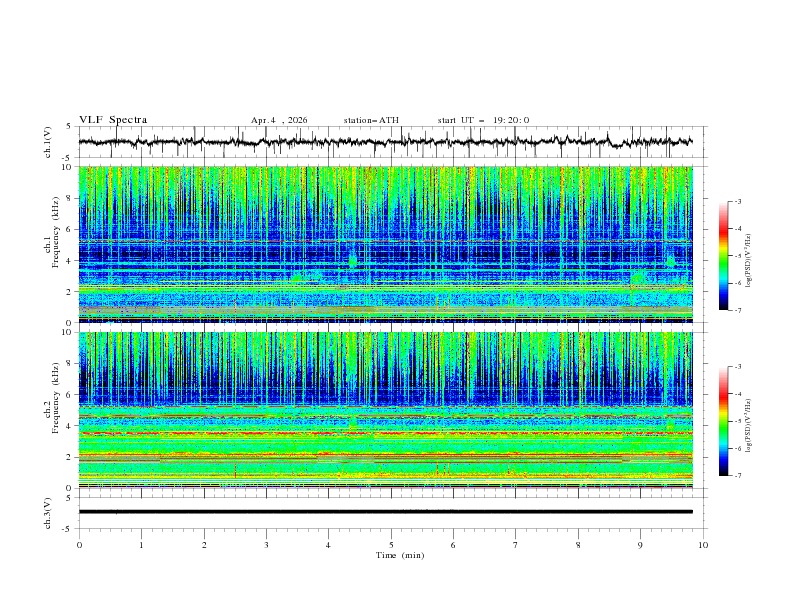
Task: Click time axis tick label "9"
Action: pos(640,545)
